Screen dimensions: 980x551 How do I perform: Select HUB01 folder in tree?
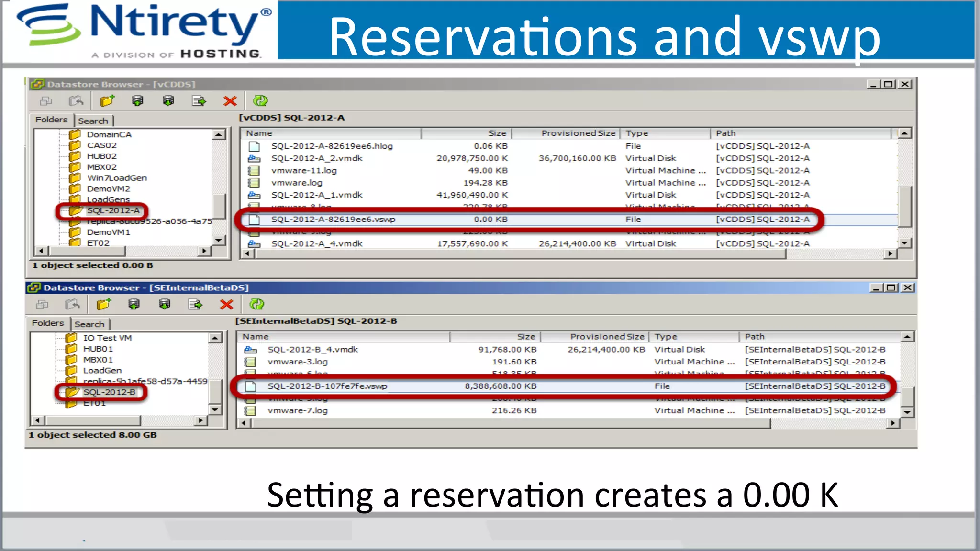coord(98,349)
